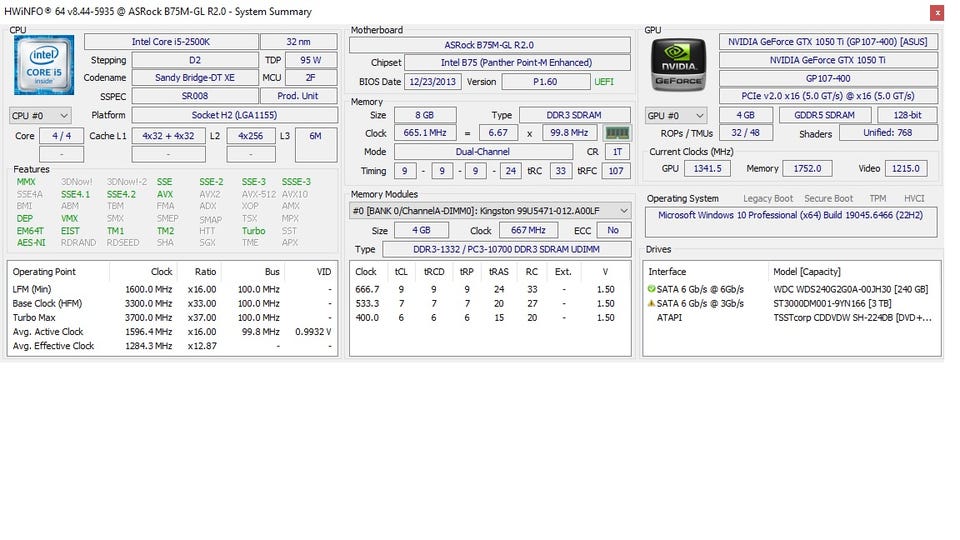
Task: Click the green memory module icon
Action: point(617,133)
